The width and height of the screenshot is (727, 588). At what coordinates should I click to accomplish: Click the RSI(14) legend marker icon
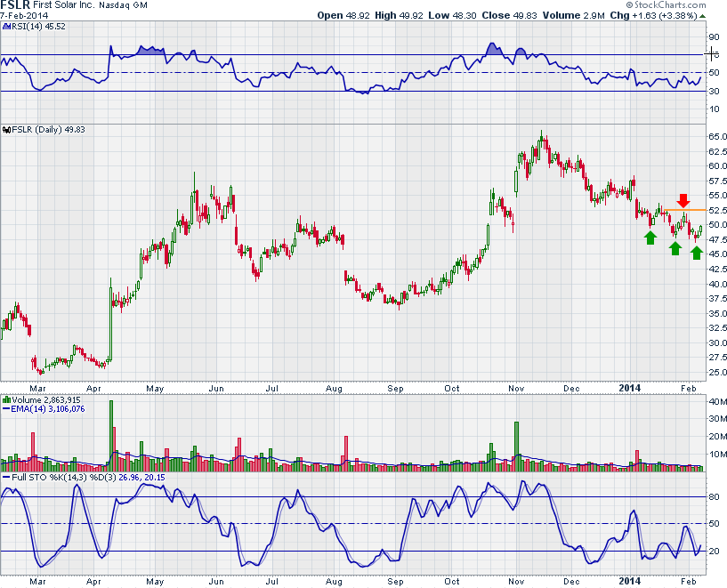tap(5, 27)
